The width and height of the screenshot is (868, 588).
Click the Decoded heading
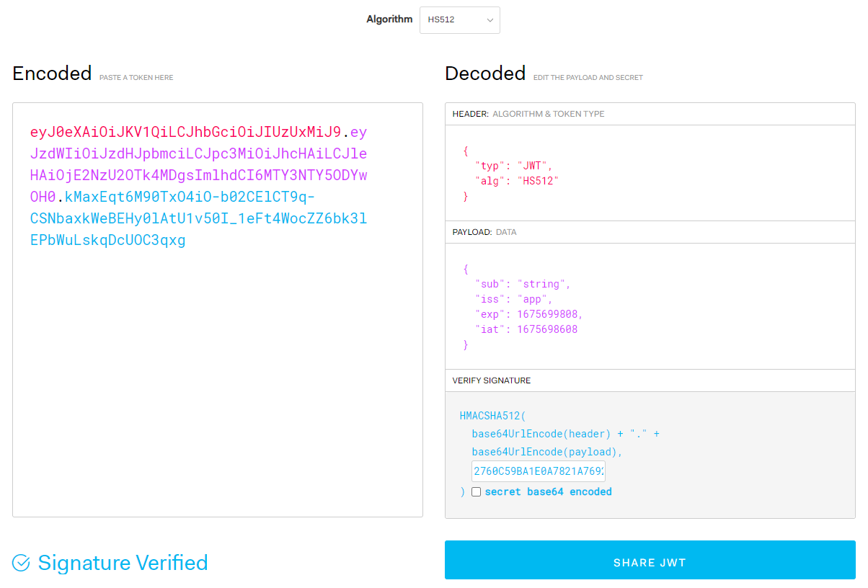tap(485, 73)
